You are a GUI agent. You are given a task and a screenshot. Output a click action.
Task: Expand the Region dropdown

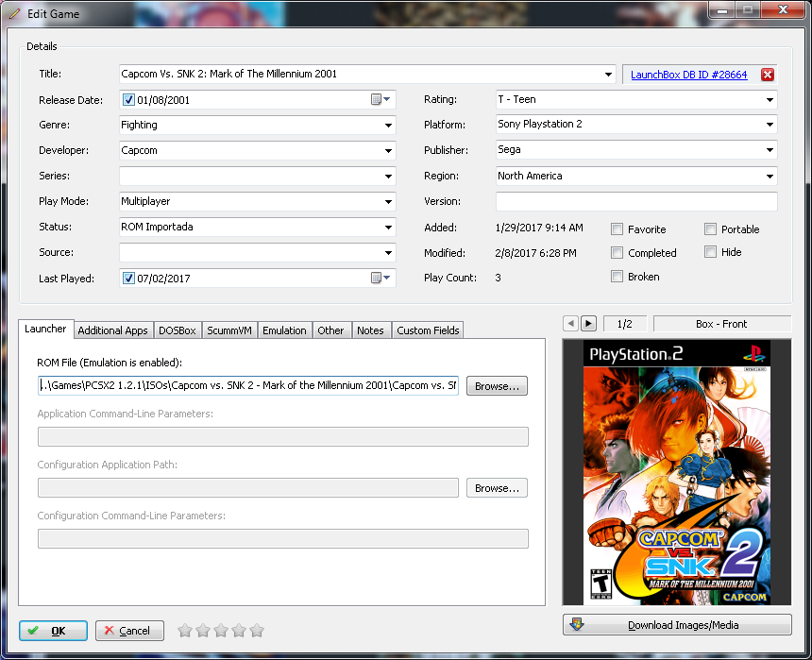pos(770,176)
